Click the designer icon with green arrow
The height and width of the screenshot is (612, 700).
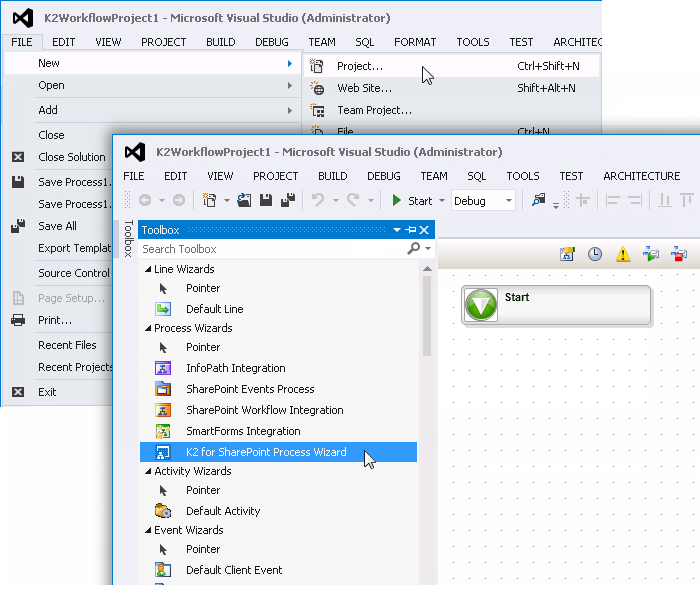[x=651, y=254]
